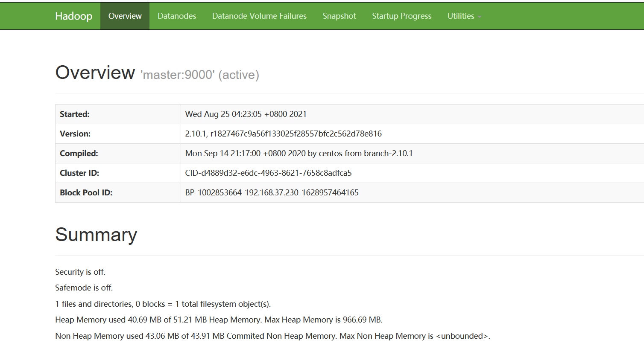The height and width of the screenshot is (343, 644).
Task: Click the Cluster ID: row label
Action: pyautogui.click(x=79, y=173)
